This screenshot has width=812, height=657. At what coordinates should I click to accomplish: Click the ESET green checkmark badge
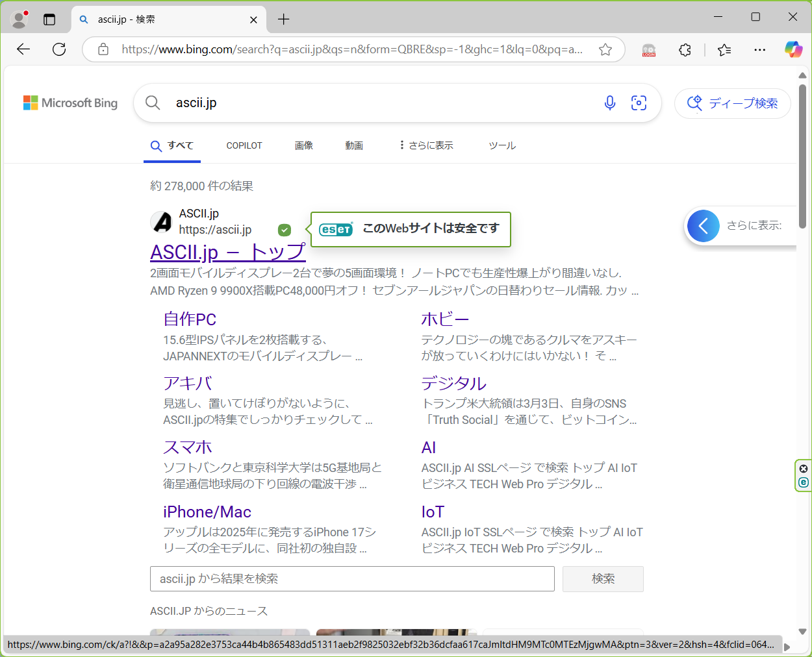click(285, 230)
